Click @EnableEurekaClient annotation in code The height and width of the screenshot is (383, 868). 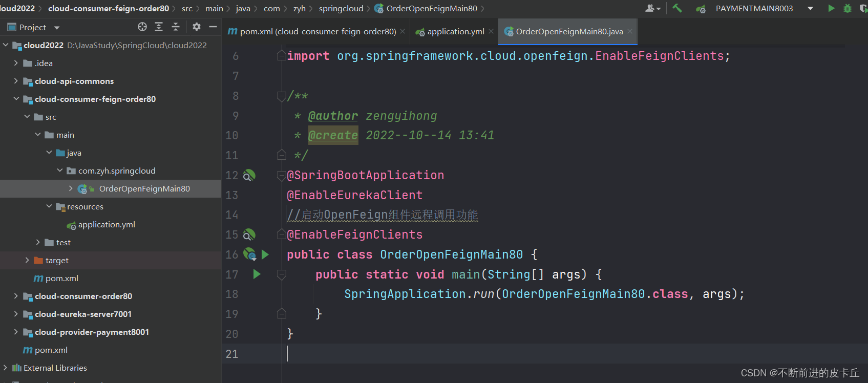click(x=354, y=195)
